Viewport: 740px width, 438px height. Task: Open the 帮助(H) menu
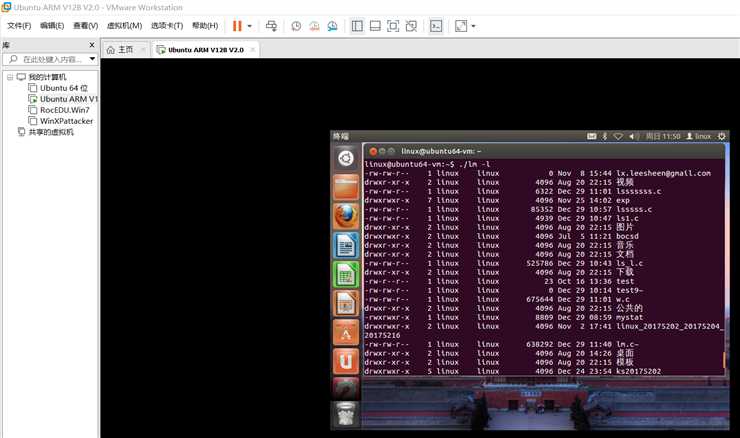[205, 25]
